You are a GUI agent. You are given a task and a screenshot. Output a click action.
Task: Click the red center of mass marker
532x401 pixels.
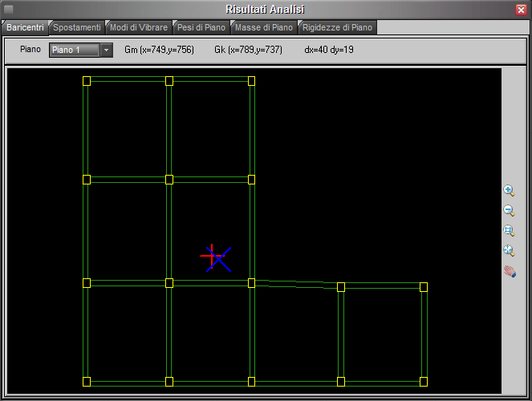coord(211,255)
